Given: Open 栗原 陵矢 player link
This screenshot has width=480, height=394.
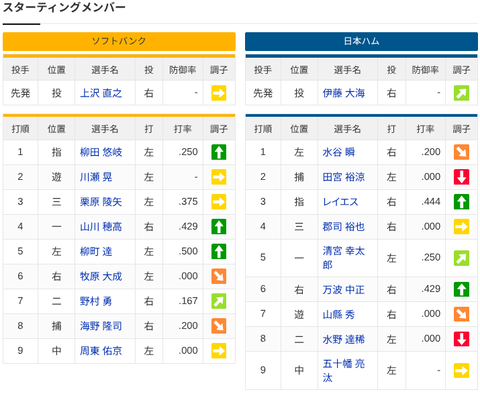Looking at the screenshot, I should tap(101, 202).
